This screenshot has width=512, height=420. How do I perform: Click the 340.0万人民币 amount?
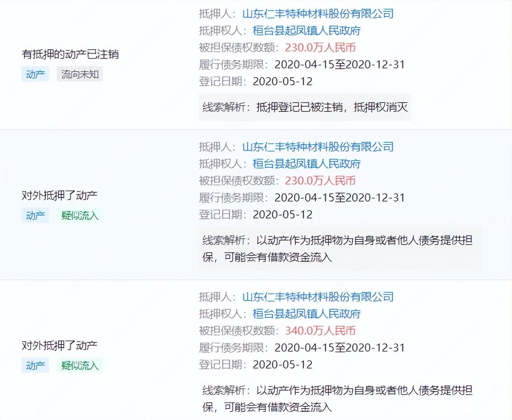point(320,331)
